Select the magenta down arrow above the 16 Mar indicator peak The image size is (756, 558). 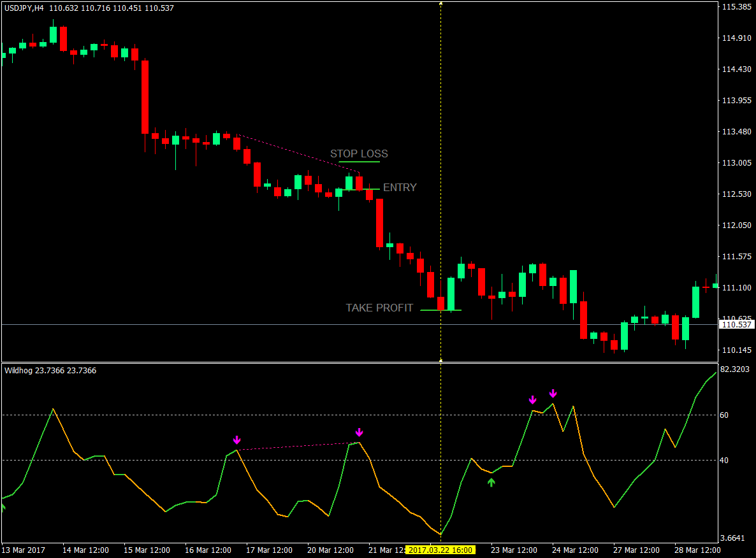(x=236, y=439)
